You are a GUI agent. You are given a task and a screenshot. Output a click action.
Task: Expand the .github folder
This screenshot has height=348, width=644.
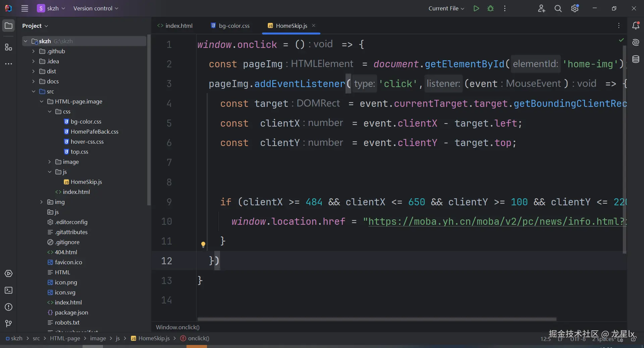[33, 51]
